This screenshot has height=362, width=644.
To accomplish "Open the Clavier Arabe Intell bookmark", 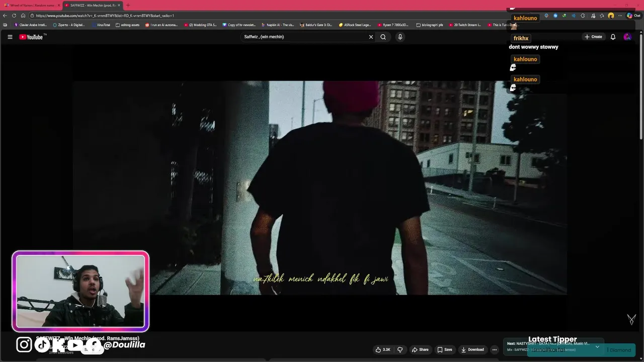I will click(31, 25).
